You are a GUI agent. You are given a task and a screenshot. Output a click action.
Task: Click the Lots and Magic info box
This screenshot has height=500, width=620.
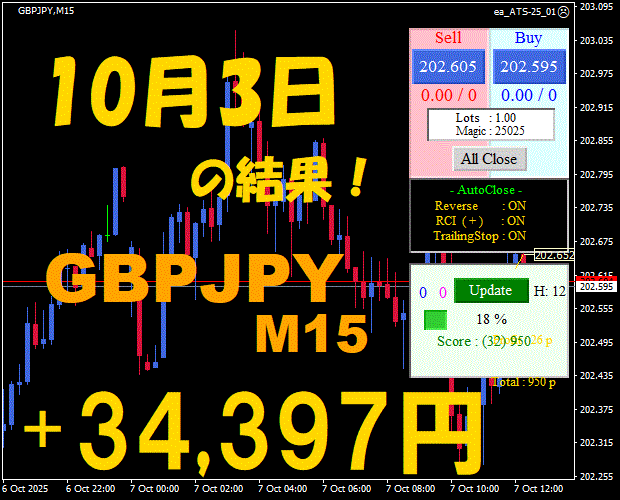(x=491, y=125)
